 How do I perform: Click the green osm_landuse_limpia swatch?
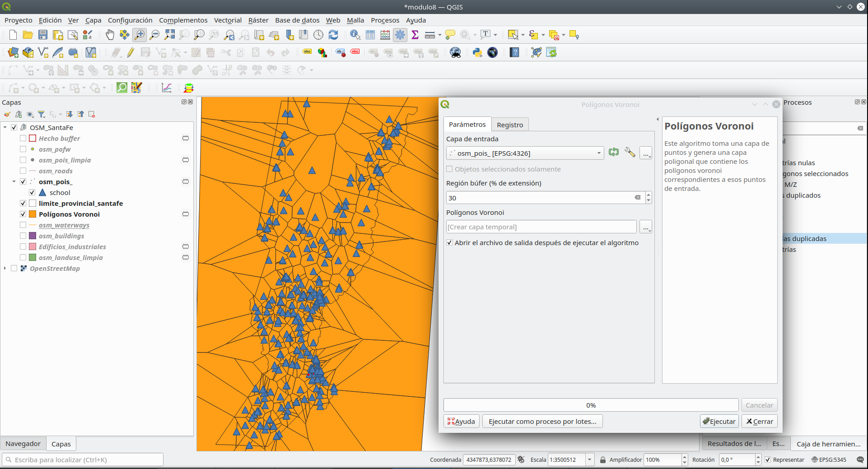(x=33, y=257)
